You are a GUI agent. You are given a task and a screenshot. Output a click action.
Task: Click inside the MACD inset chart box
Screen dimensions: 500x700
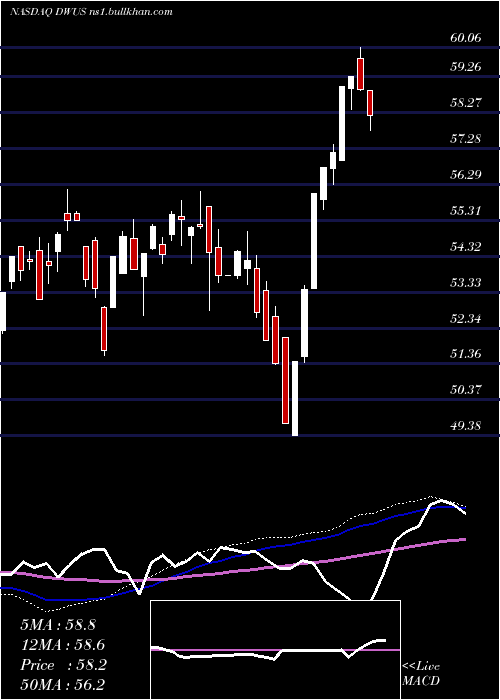click(x=275, y=650)
